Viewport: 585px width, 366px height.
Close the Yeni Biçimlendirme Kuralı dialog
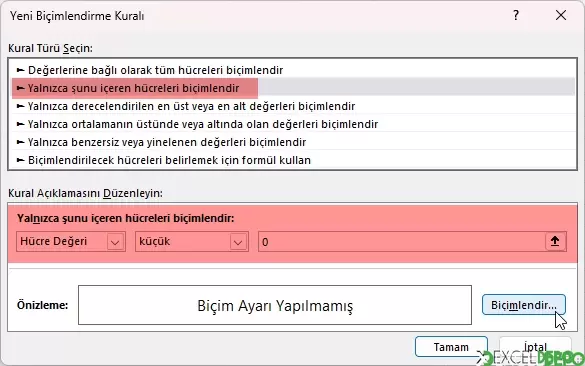tap(561, 16)
